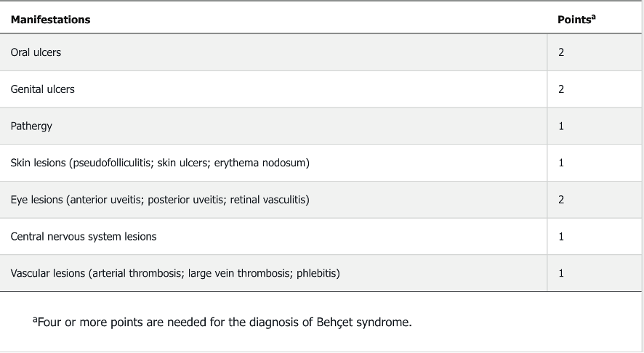This screenshot has width=644, height=353.
Task: Click the Vascular lesions row text
Action: coord(175,273)
